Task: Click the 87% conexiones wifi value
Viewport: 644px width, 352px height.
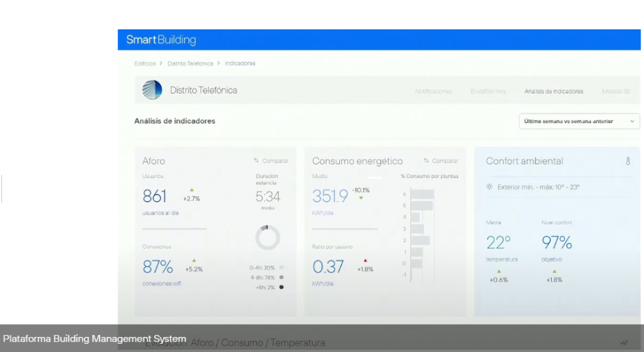Action: click(158, 267)
